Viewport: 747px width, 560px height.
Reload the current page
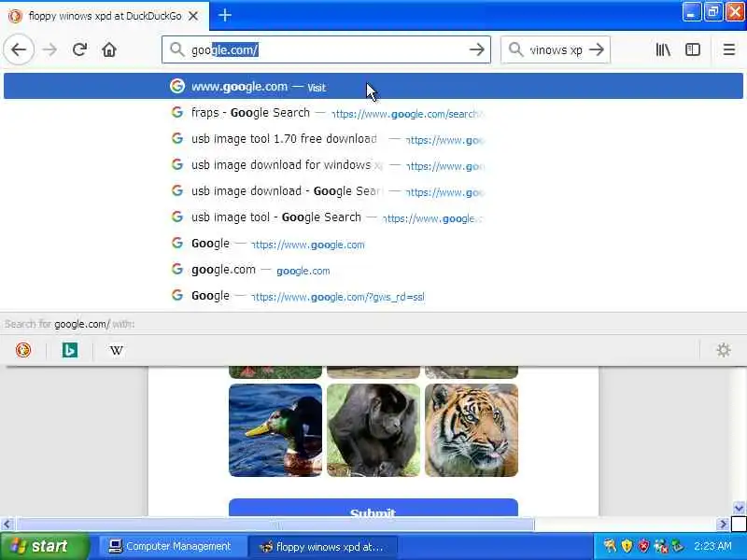(79, 49)
